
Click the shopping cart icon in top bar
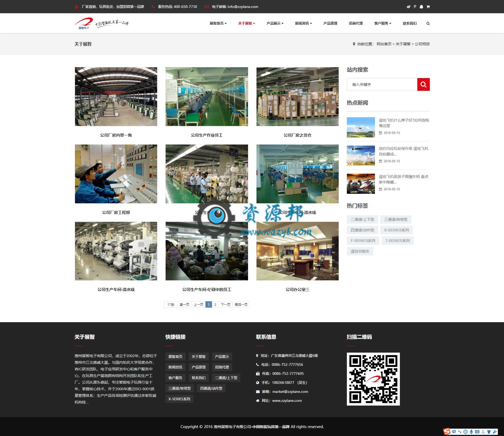[428, 7]
